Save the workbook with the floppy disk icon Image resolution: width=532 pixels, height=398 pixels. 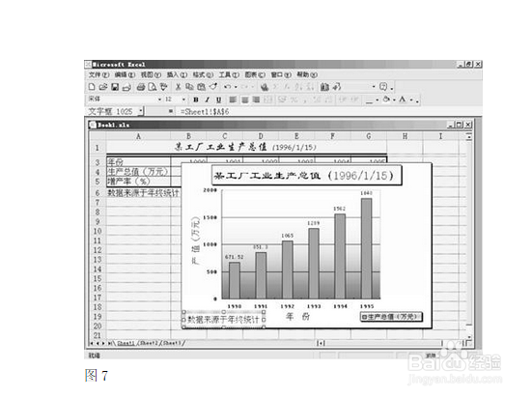coord(115,87)
